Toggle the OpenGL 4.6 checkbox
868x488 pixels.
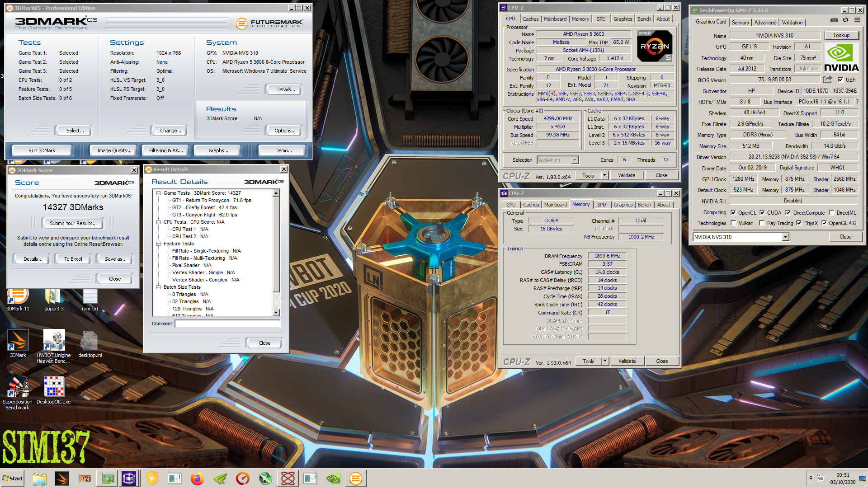click(824, 223)
